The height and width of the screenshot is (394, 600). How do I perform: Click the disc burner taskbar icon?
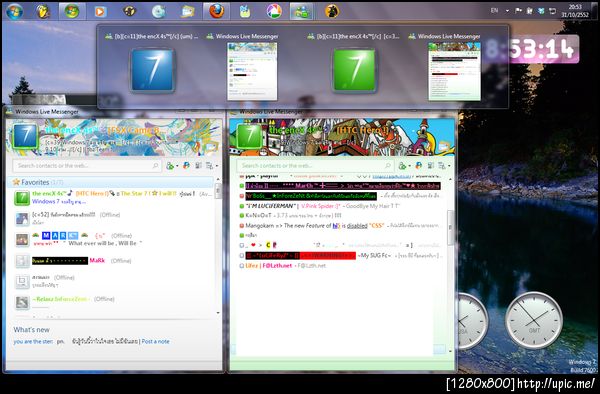coord(158,11)
